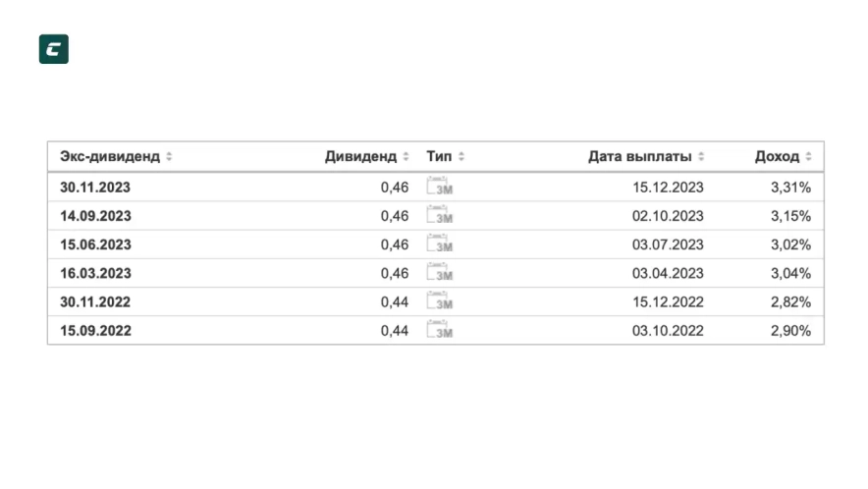Select ex-dividend date 30.11.2023
The height and width of the screenshot is (489, 868).
click(95, 188)
